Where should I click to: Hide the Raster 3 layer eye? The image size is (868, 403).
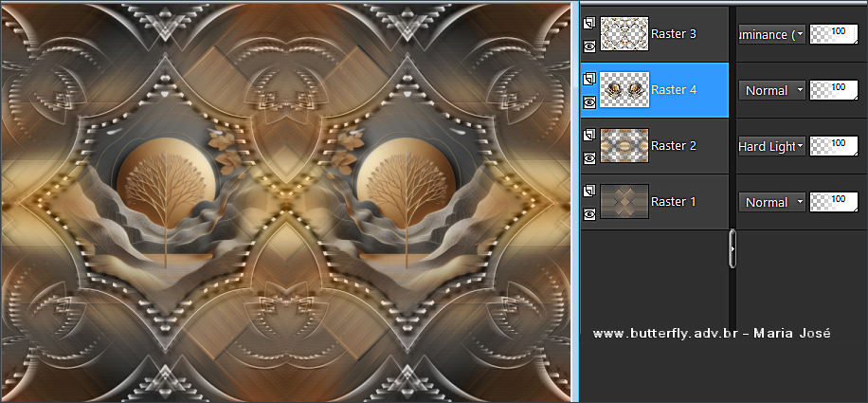tap(589, 47)
